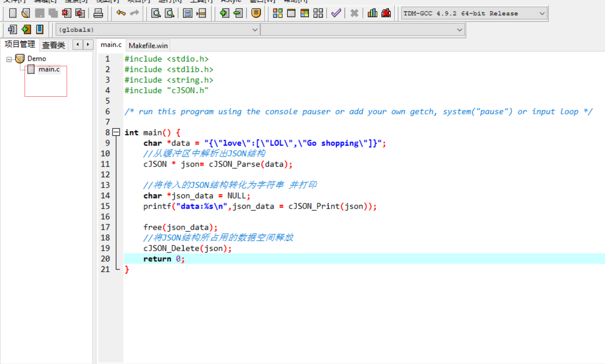
Task: Switch to the Makefile.win tab
Action: coord(148,45)
